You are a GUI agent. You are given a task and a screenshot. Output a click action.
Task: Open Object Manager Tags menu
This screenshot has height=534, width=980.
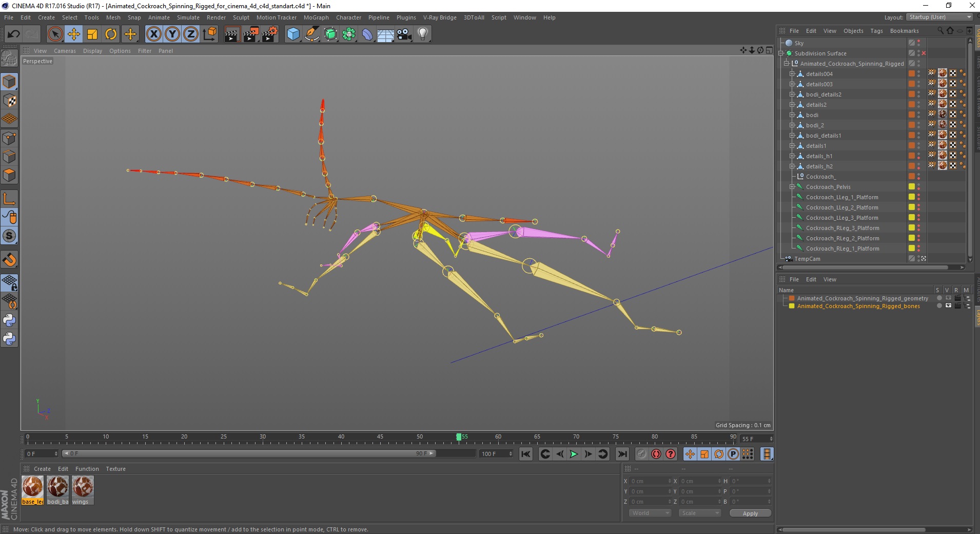point(876,31)
